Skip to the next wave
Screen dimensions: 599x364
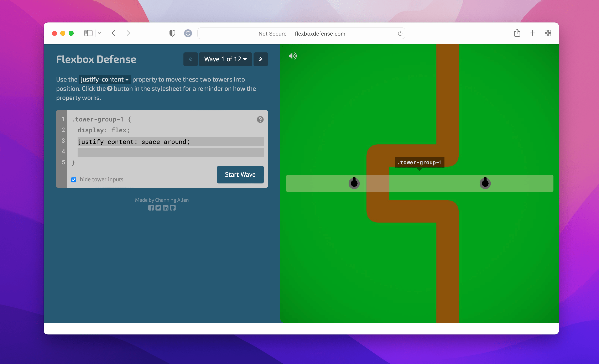(261, 59)
